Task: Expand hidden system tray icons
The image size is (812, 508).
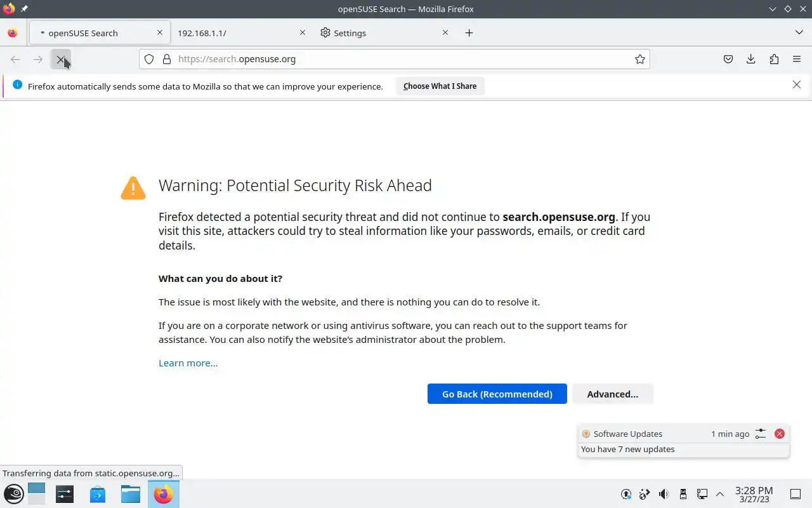Action: pos(720,494)
